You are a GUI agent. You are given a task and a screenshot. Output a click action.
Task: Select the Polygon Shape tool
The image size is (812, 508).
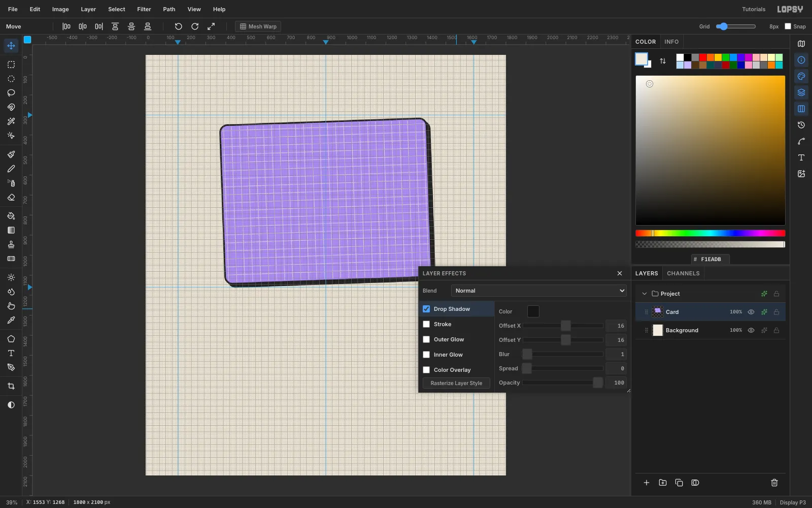(x=11, y=339)
